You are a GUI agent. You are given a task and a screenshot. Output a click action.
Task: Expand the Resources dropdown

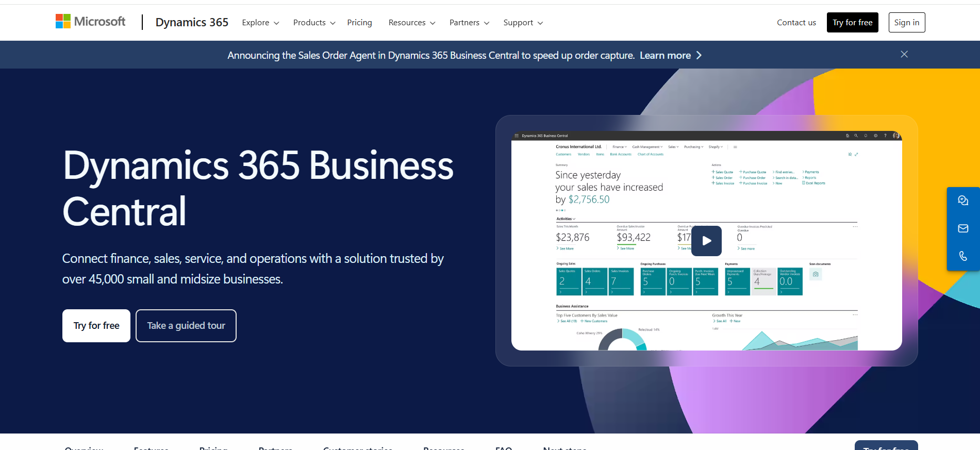tap(412, 23)
